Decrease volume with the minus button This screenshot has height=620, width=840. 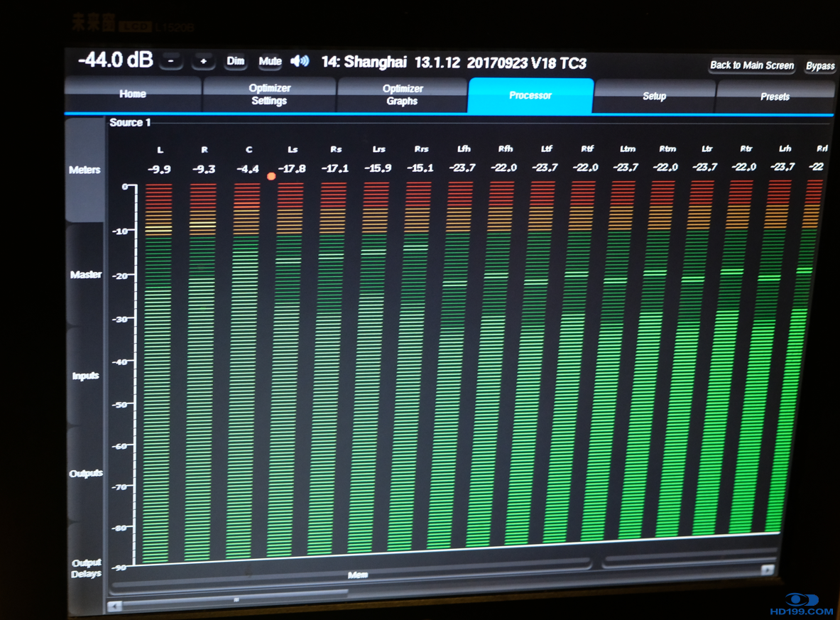click(171, 61)
